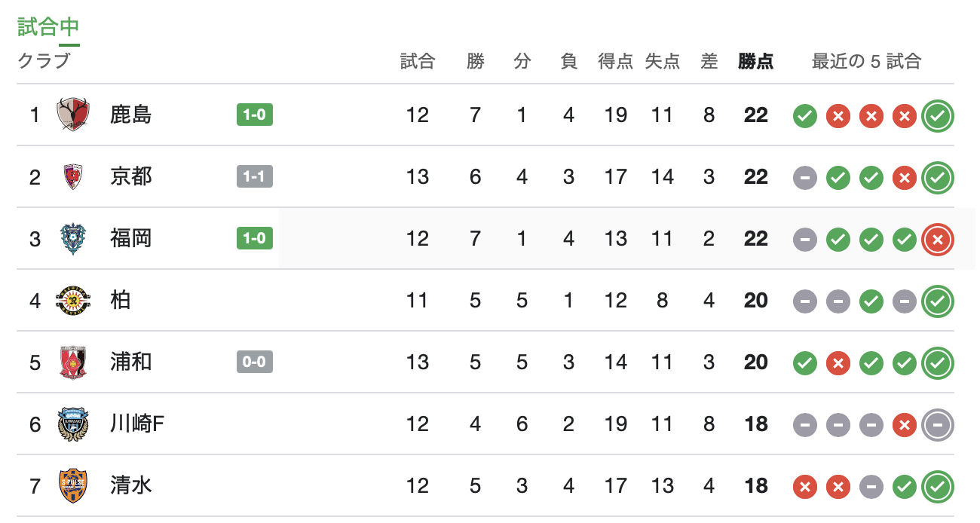This screenshot has width=980, height=523.
Task: Click 清水's oldest loss result icon
Action: pyautogui.click(x=805, y=487)
